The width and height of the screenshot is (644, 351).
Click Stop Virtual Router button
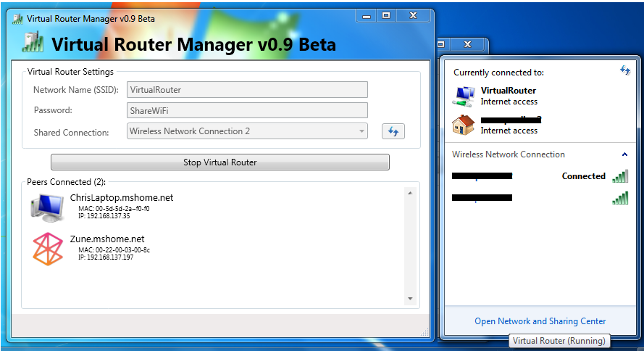(x=220, y=162)
